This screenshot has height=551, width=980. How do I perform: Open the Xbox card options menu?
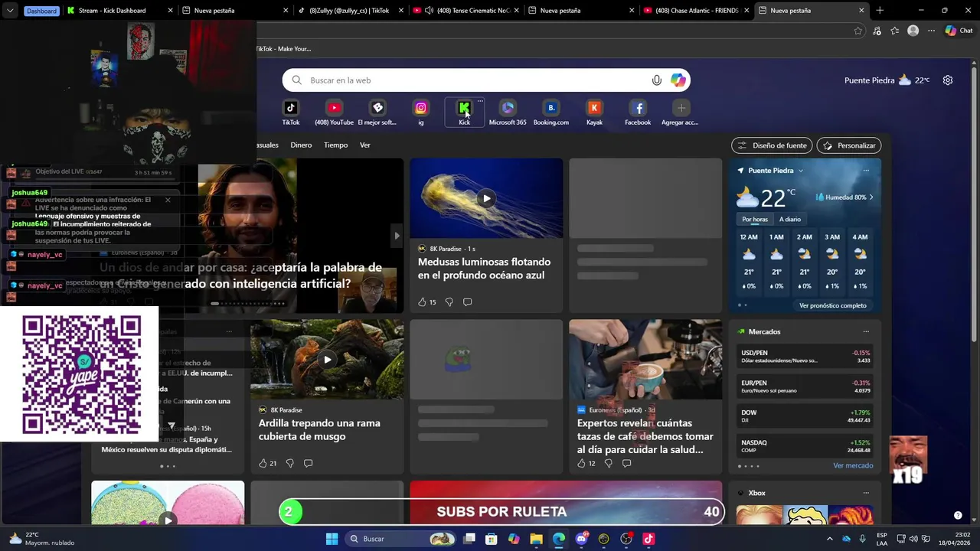pos(866,493)
